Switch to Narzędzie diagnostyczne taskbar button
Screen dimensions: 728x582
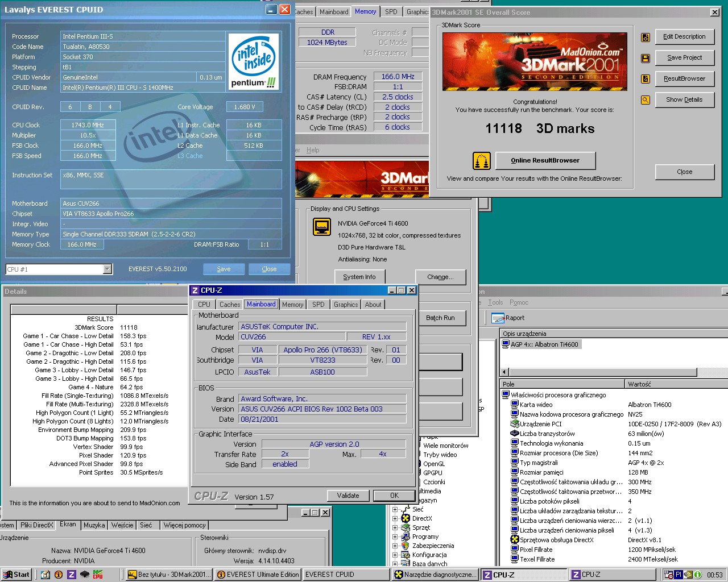coord(436,575)
